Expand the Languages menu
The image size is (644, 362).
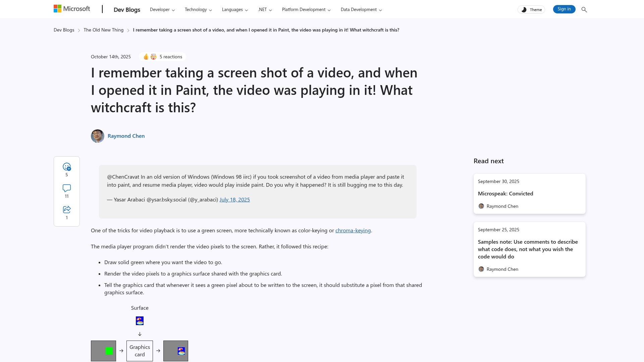(235, 10)
